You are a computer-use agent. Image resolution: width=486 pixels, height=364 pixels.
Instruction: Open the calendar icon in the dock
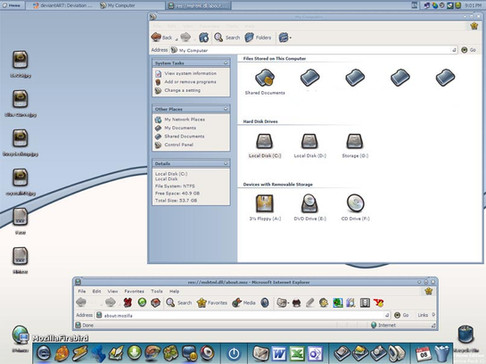pyautogui.click(x=423, y=353)
